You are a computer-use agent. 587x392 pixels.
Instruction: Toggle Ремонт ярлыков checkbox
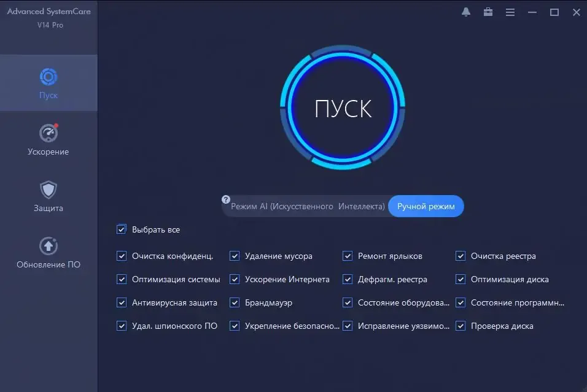[348, 256]
